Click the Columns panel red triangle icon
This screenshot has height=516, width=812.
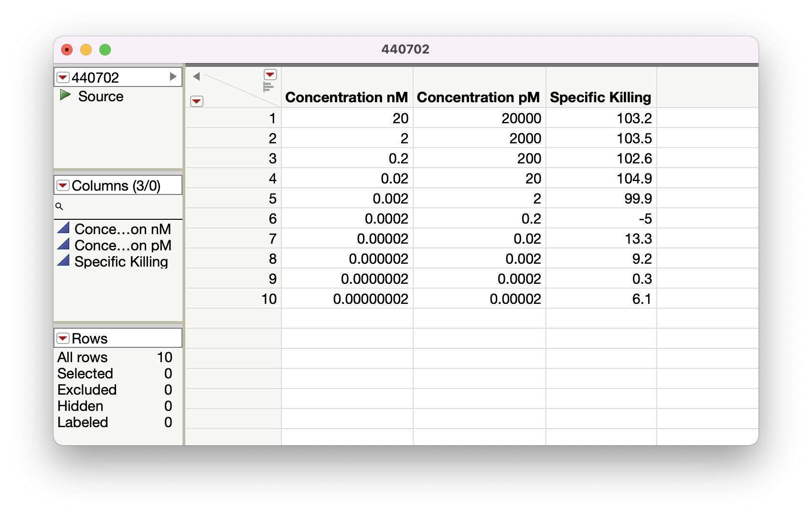coord(63,185)
